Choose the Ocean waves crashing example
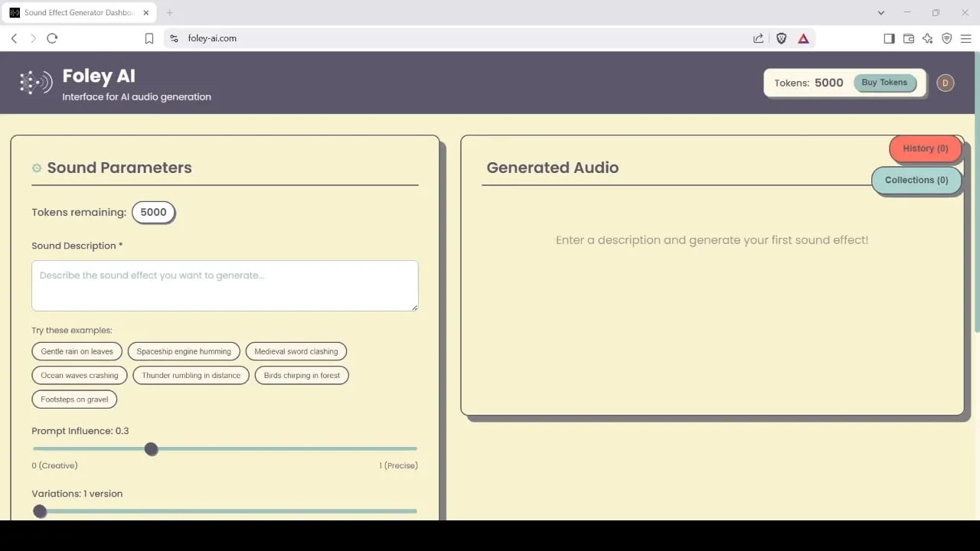Viewport: 980px width, 551px height. (80, 376)
